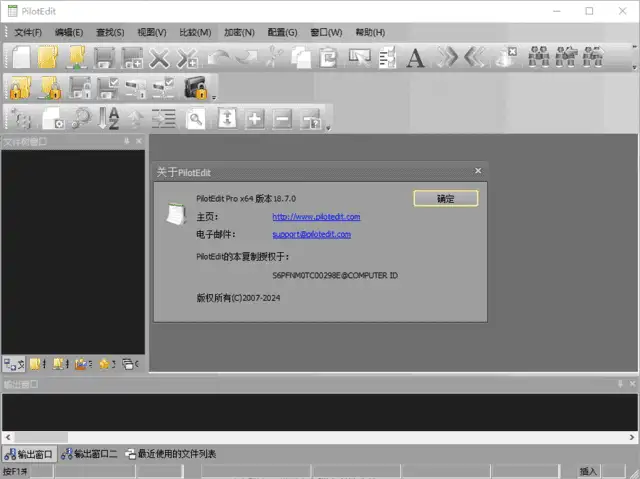Open the 帮助(H) menu

click(370, 33)
